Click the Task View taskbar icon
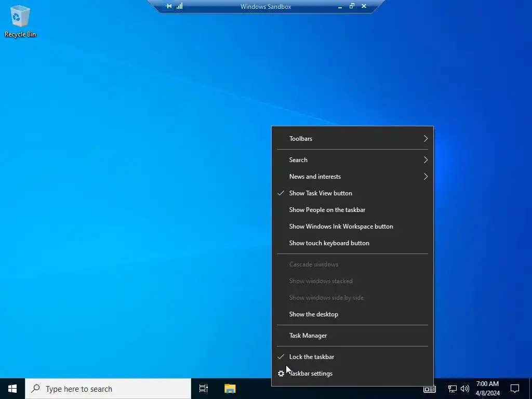The height and width of the screenshot is (399, 532). pos(203,389)
